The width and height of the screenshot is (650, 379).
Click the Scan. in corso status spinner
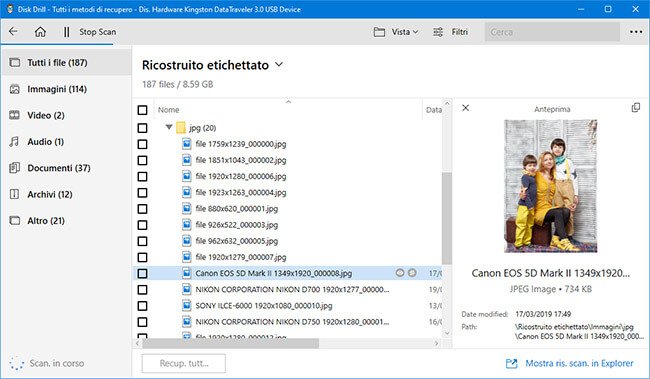point(17,363)
